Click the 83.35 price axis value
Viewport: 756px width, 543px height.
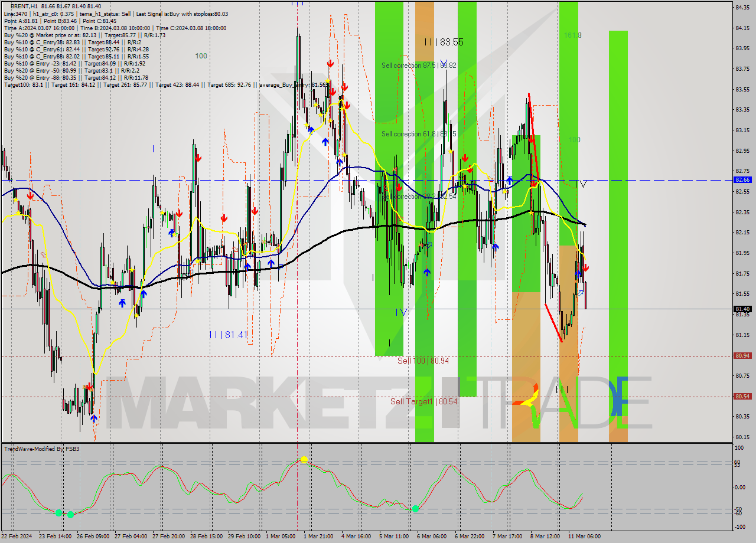(x=742, y=110)
